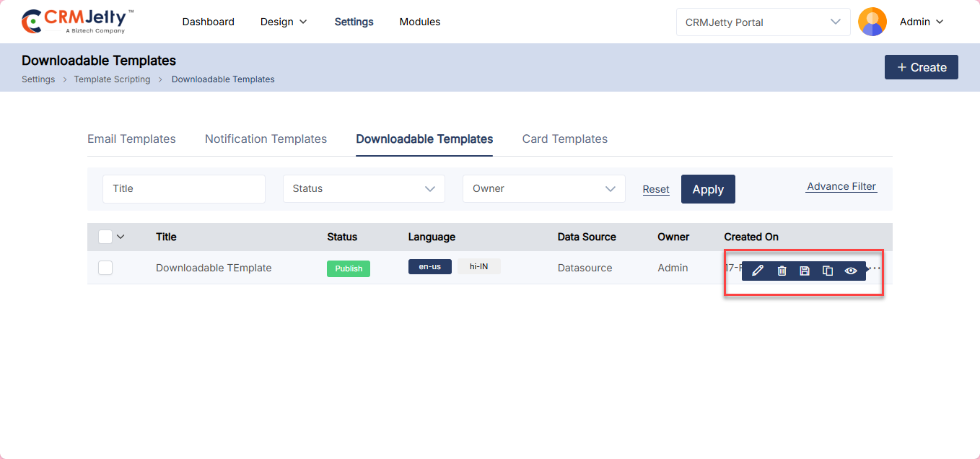980x459 pixels.
Task: Open the Owner filter dropdown
Action: (x=543, y=188)
